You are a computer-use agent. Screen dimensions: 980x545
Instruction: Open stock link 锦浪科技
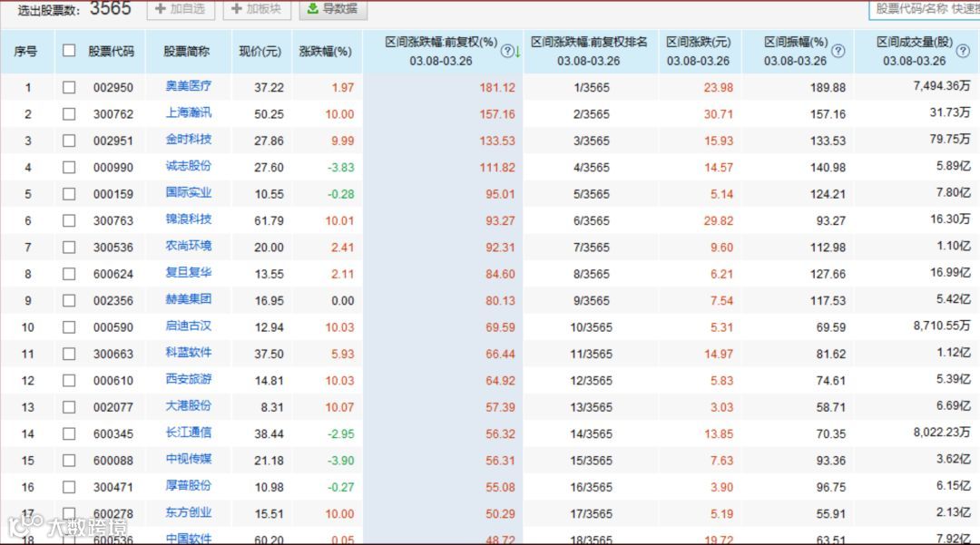[188, 219]
